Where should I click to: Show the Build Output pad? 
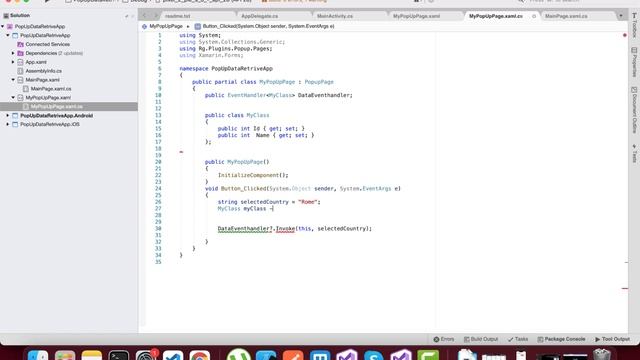(481, 339)
